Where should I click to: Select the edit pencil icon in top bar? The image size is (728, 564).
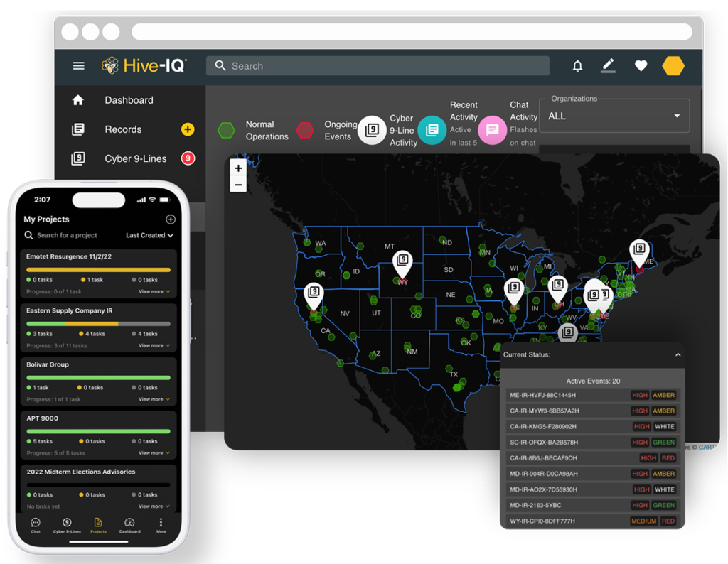point(609,65)
